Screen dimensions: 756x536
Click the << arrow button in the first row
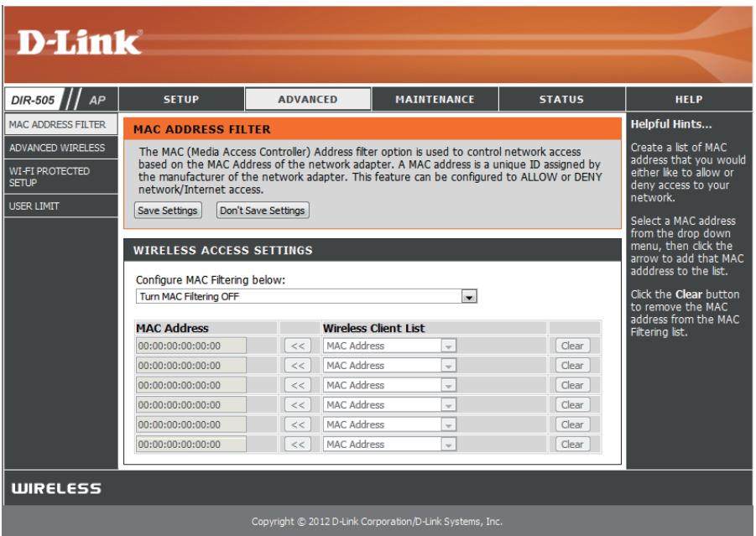298,346
